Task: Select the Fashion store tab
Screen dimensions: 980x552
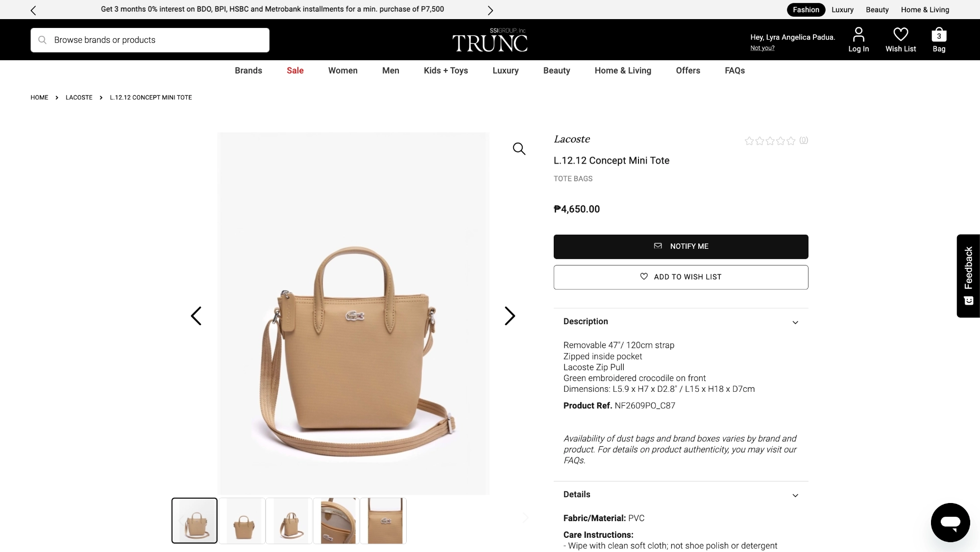Action: [x=806, y=10]
